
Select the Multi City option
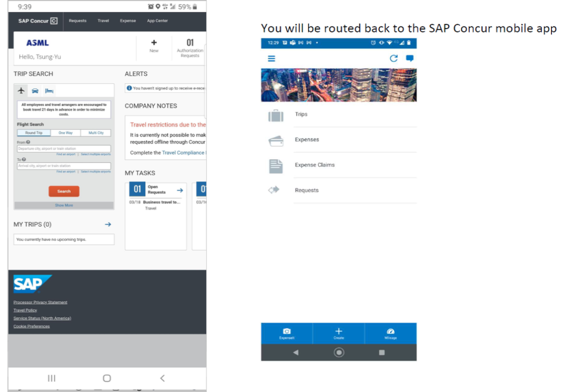(x=96, y=133)
